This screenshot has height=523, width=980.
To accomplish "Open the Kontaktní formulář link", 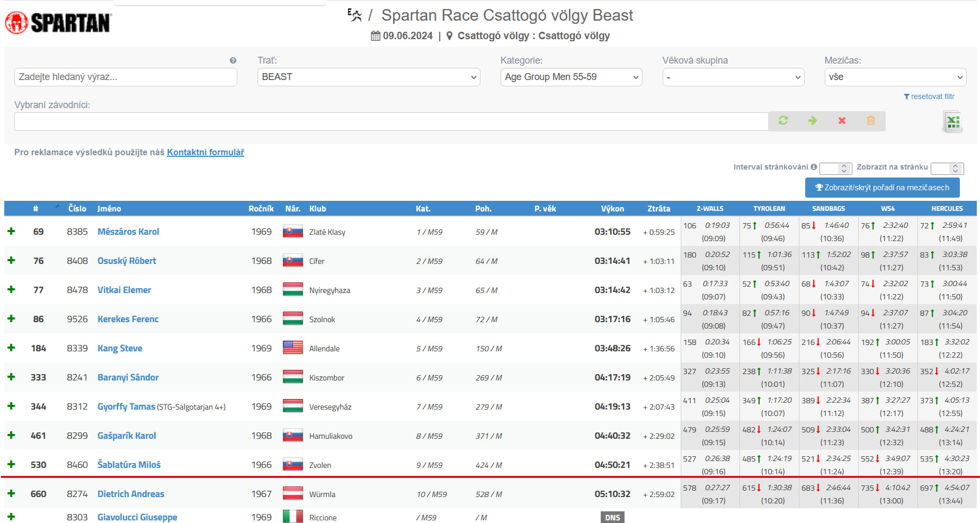I will (x=206, y=152).
